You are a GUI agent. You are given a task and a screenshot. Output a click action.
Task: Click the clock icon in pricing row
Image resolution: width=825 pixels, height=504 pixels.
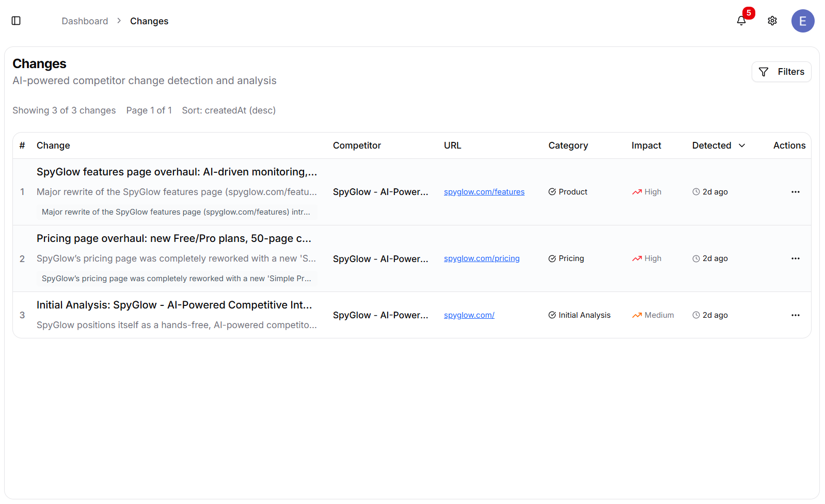[696, 258]
